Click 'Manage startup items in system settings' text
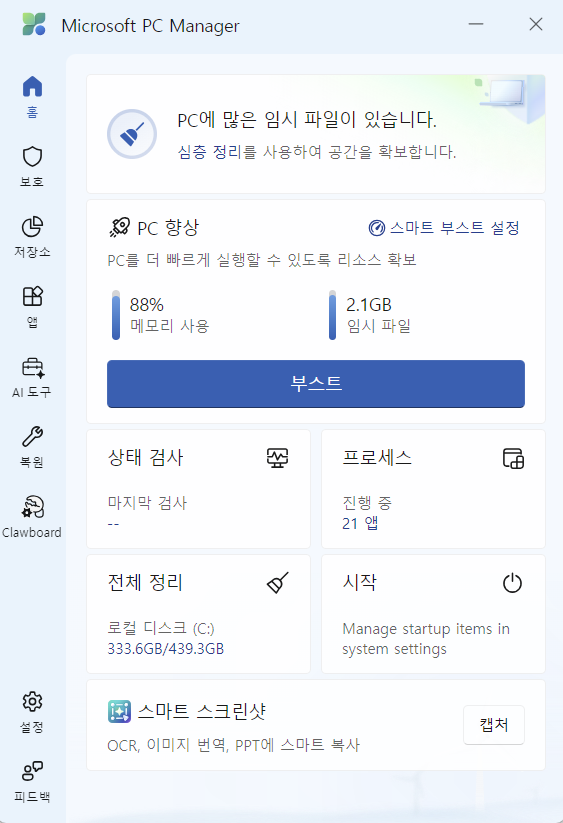The height and width of the screenshot is (823, 563). [426, 639]
